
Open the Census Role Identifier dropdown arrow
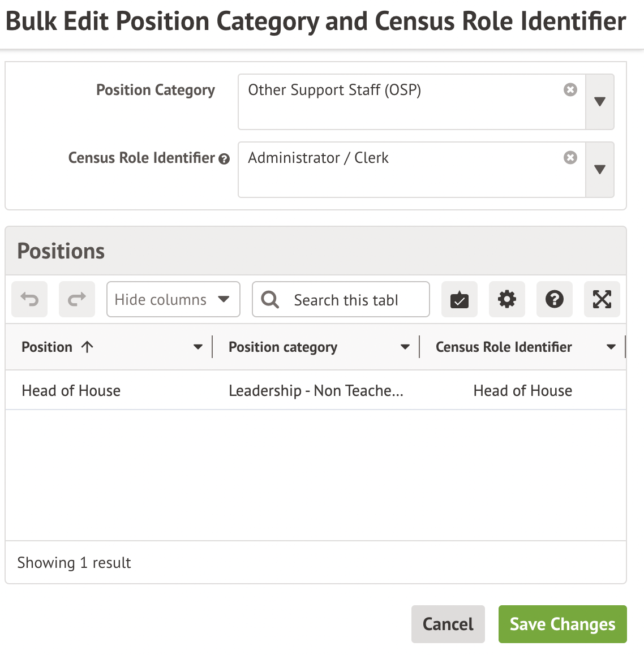pos(600,170)
